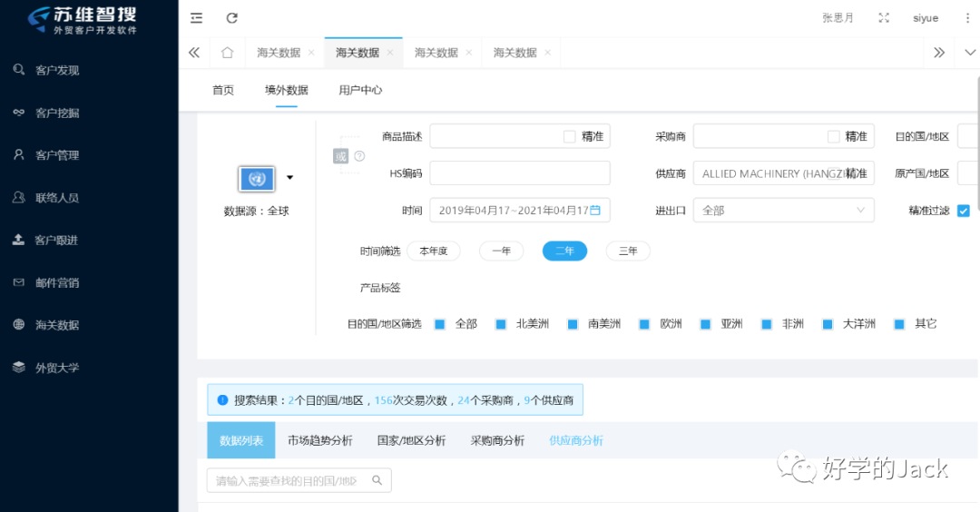Click the 苏维智搜 logo

82,21
